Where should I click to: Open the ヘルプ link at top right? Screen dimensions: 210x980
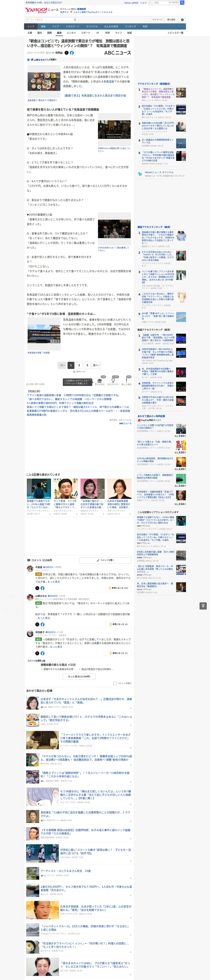coord(143,3)
